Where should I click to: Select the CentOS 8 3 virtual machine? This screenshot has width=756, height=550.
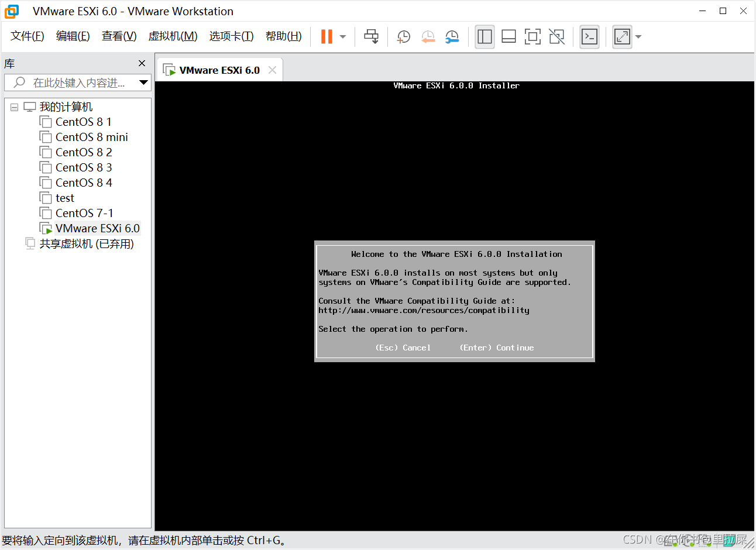84,167
